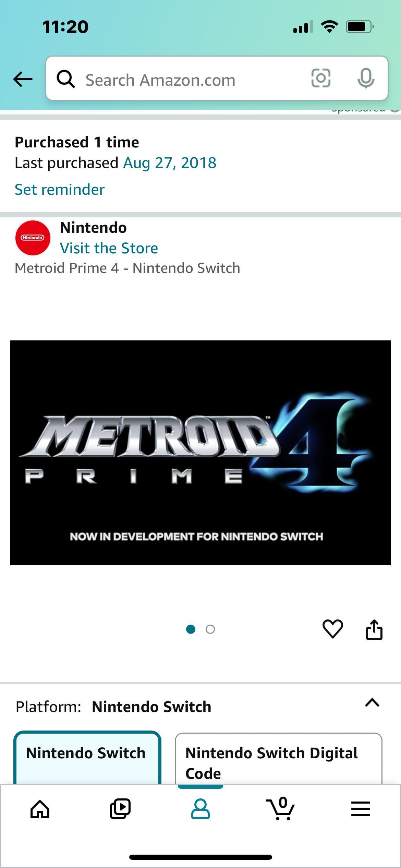
Task: Show the second product image dot
Action: pyautogui.click(x=210, y=629)
